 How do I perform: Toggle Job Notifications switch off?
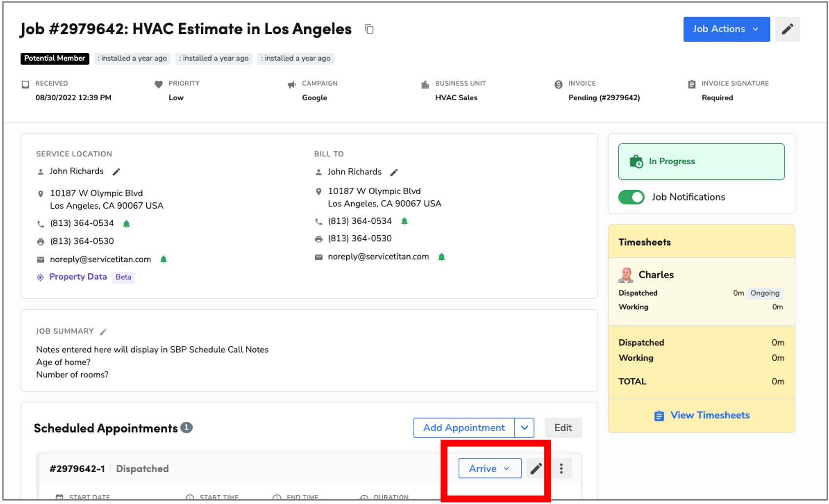coord(631,197)
